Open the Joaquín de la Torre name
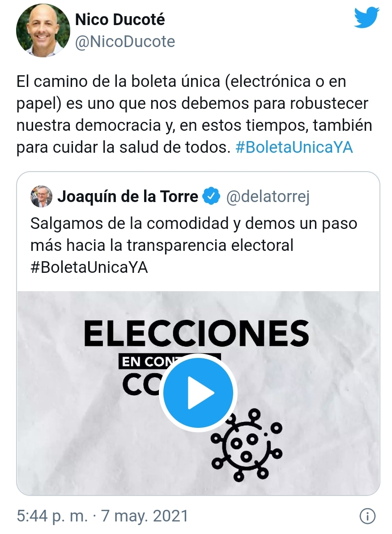Viewport: 392px width, 534px height. point(128,196)
